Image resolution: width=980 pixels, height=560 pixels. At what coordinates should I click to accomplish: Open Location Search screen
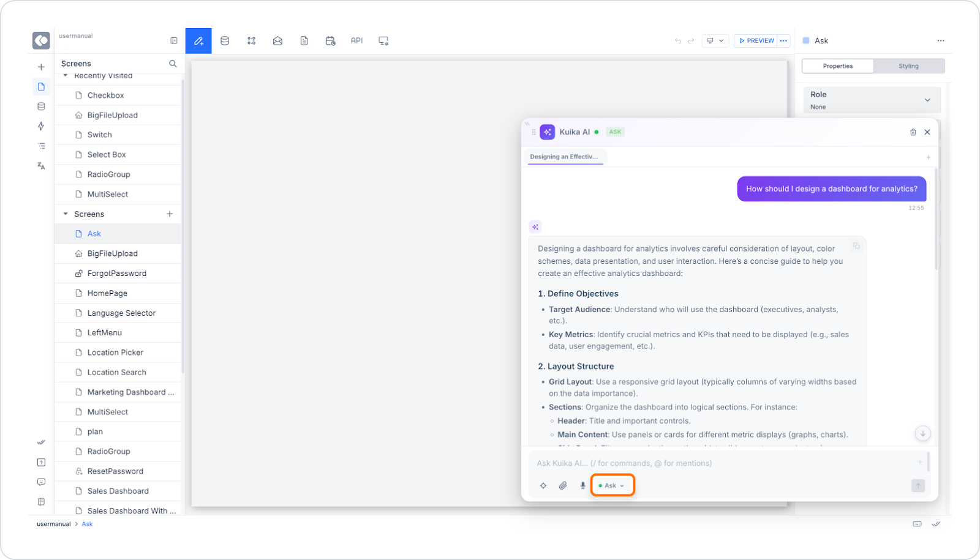coord(118,372)
